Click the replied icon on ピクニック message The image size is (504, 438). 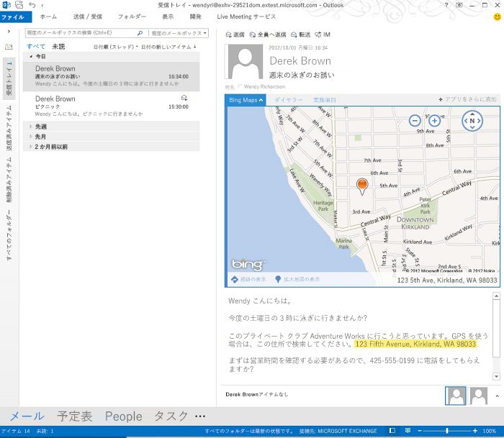pyautogui.click(x=184, y=98)
